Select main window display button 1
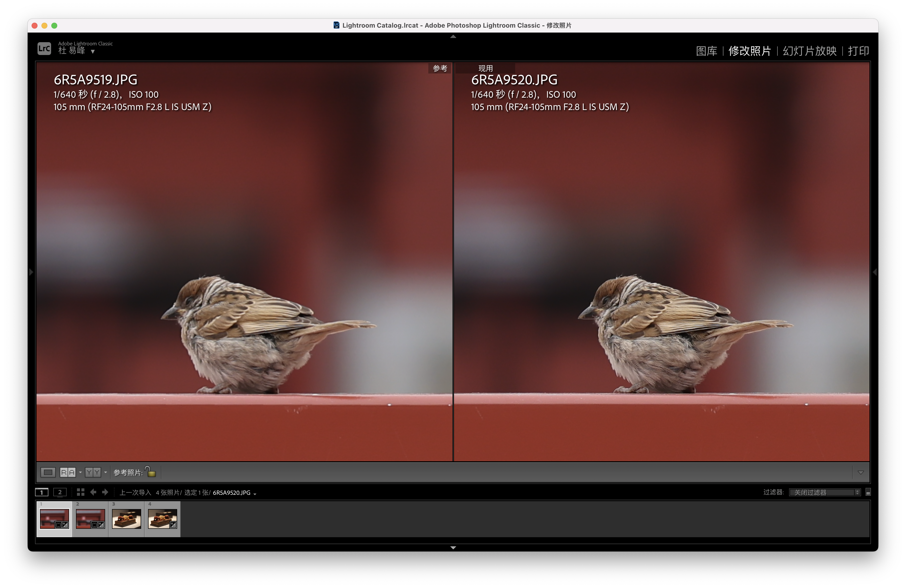906x588 pixels. (x=42, y=493)
